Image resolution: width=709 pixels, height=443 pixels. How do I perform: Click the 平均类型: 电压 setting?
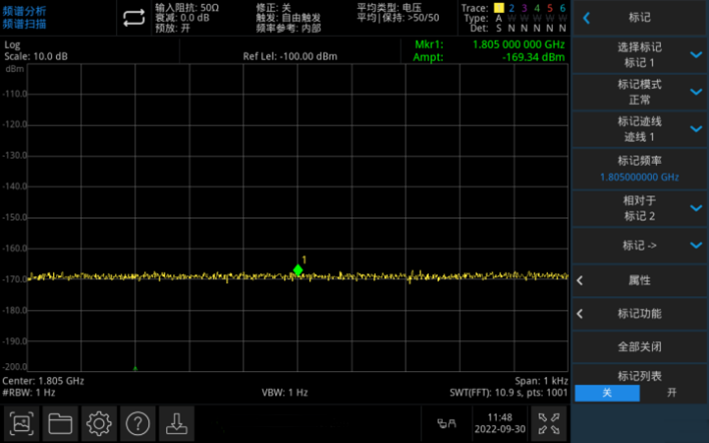point(389,8)
